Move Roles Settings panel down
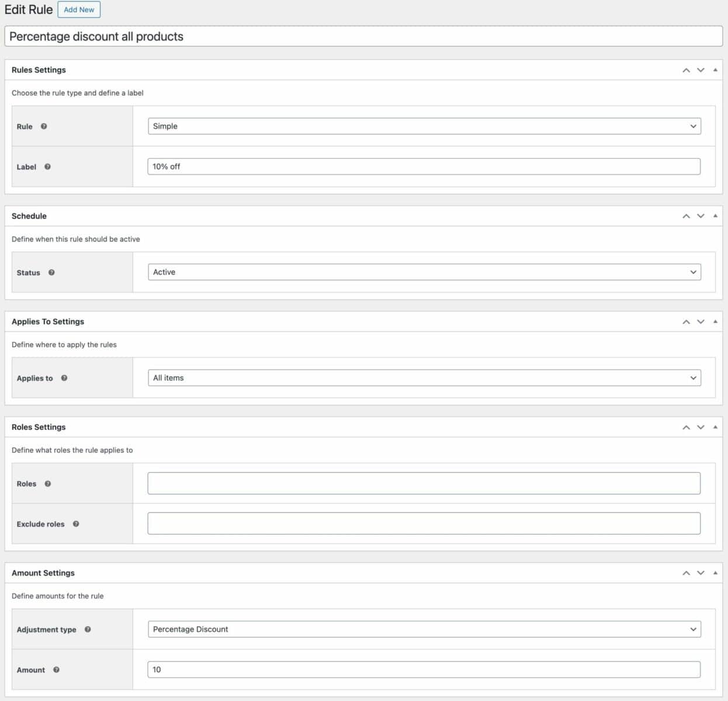728x701 pixels. click(x=701, y=428)
